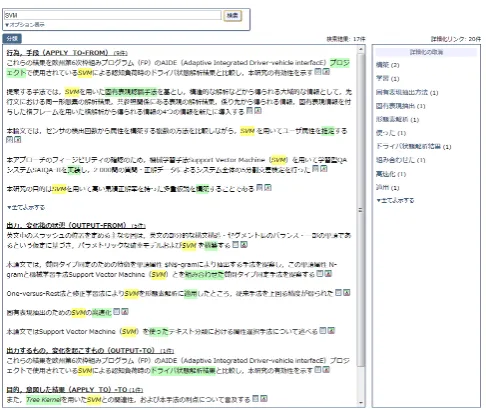Click green-highlighted プロジェクト in the APPLY TO-FROM AIDE sentence
Screen dimensions: 486x410
pos(340,63)
